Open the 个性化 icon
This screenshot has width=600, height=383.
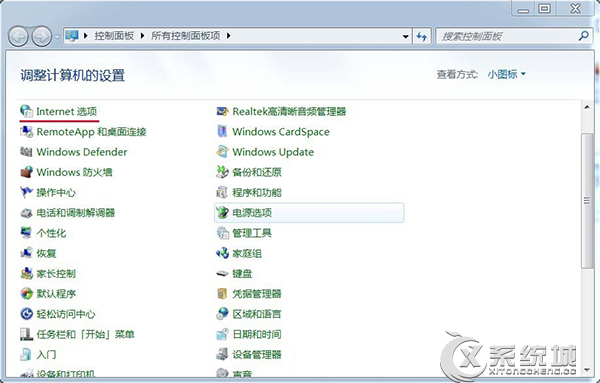coord(26,233)
